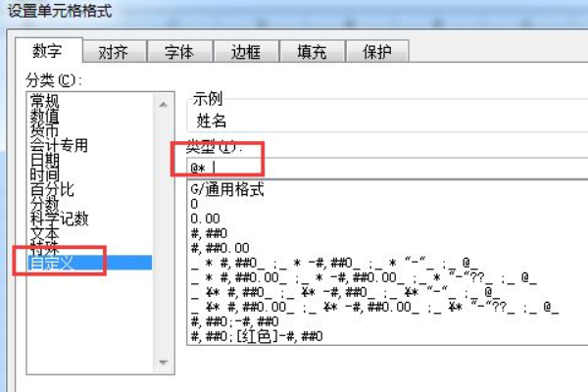Select 自定义 category
Screen dimensions: 588x392
click(89, 263)
